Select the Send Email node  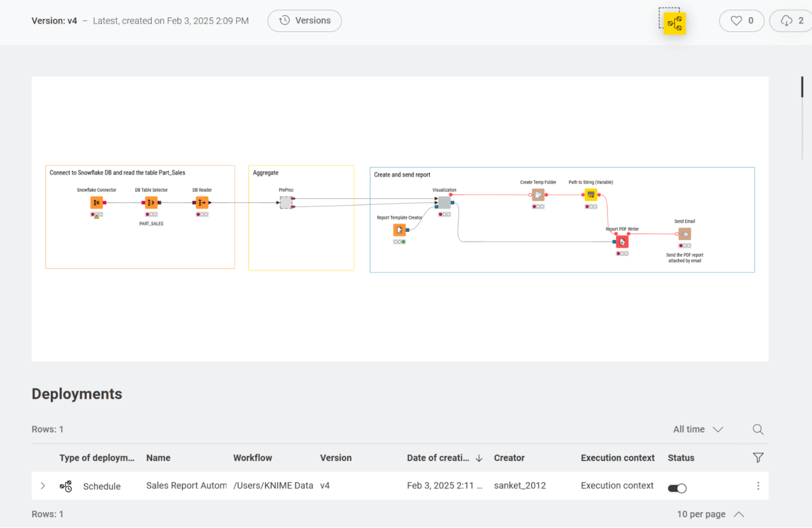(685, 234)
